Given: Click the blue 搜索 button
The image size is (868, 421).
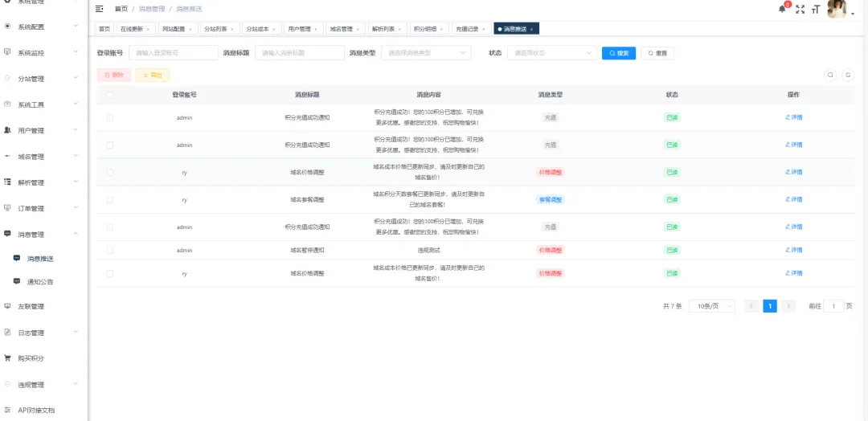Looking at the screenshot, I should 618,53.
